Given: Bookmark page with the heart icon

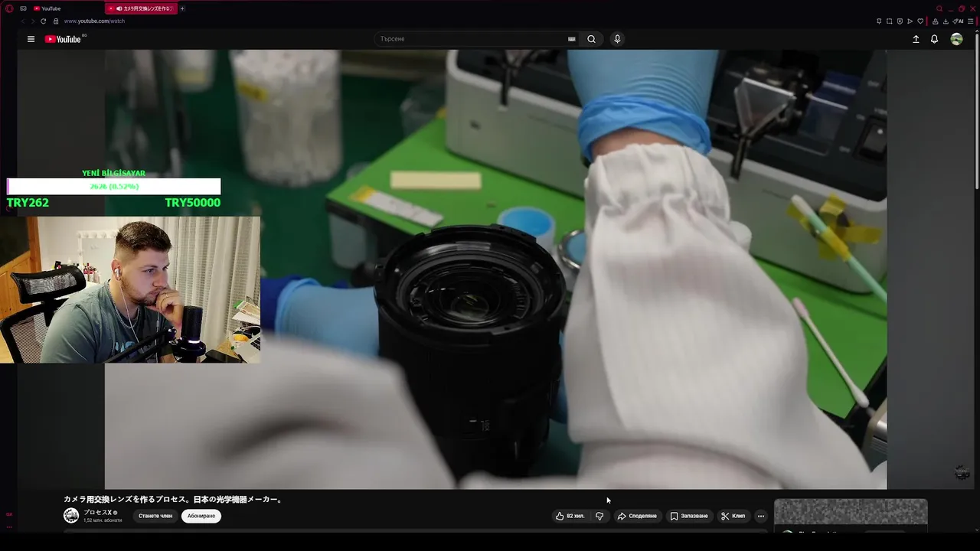Looking at the screenshot, I should [x=920, y=21].
